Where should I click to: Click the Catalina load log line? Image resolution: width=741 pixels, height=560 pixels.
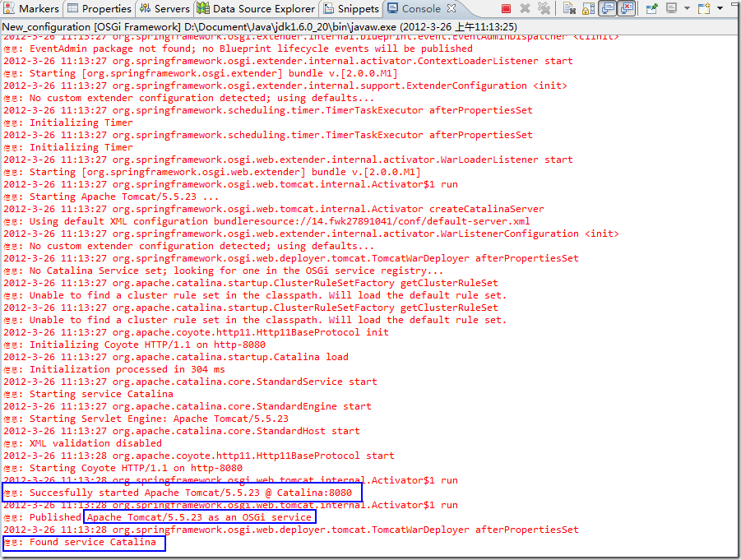pos(176,357)
